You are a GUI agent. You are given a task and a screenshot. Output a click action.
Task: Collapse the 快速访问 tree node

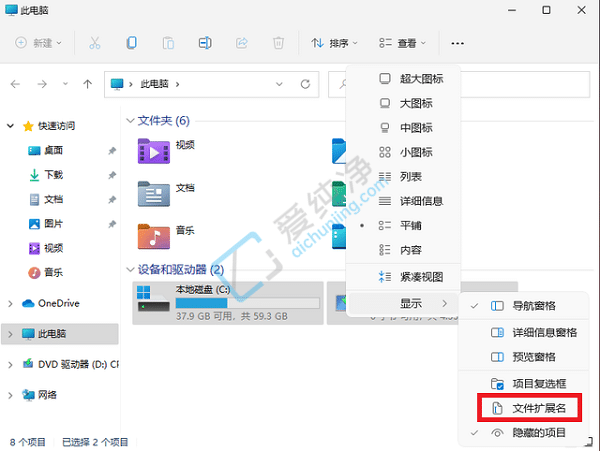(11, 126)
